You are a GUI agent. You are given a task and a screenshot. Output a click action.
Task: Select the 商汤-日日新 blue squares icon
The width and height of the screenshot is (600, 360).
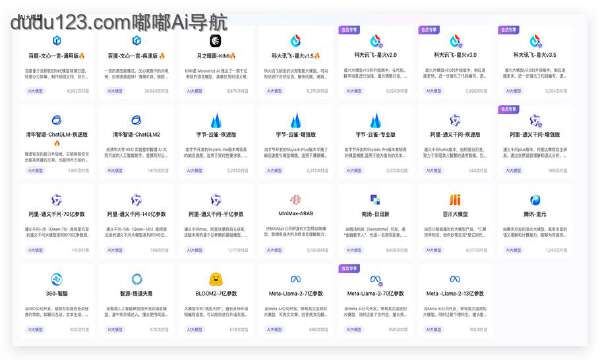(375, 199)
